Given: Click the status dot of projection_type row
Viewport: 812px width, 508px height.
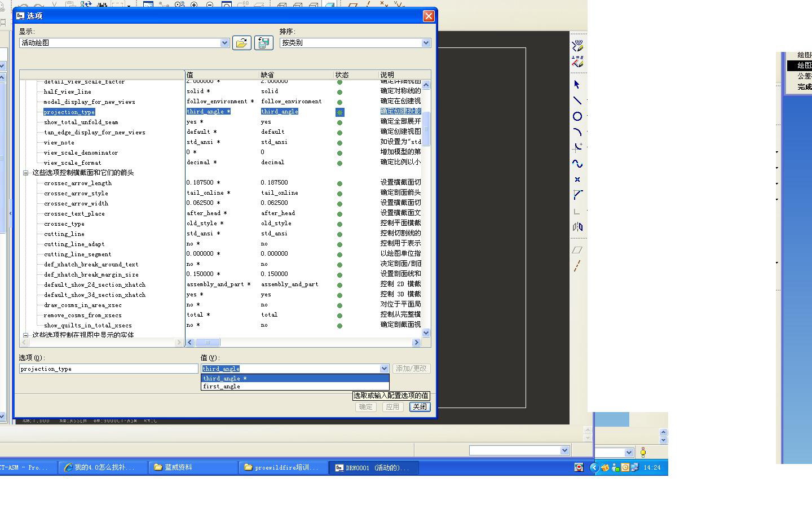Looking at the screenshot, I should (339, 112).
